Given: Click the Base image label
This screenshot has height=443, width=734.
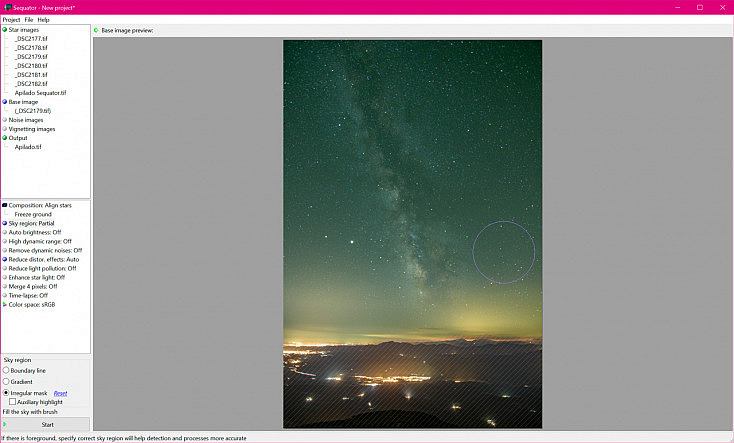Looking at the screenshot, I should (x=23, y=102).
